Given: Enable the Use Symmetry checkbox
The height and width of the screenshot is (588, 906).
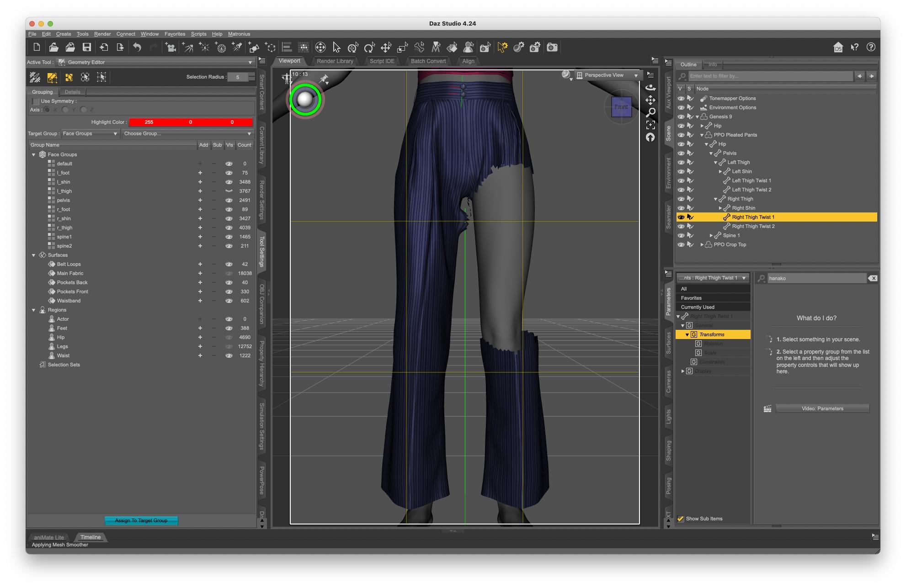Looking at the screenshot, I should click(36, 101).
